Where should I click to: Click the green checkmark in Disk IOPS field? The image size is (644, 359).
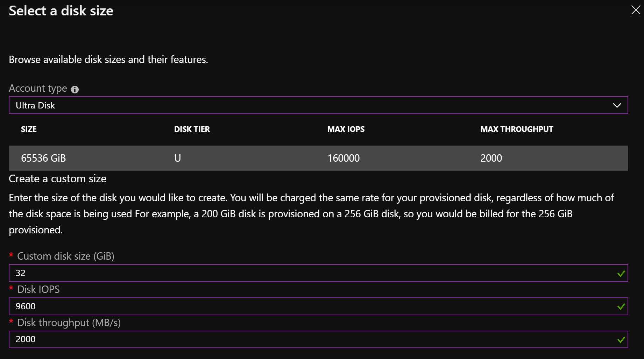coord(621,307)
